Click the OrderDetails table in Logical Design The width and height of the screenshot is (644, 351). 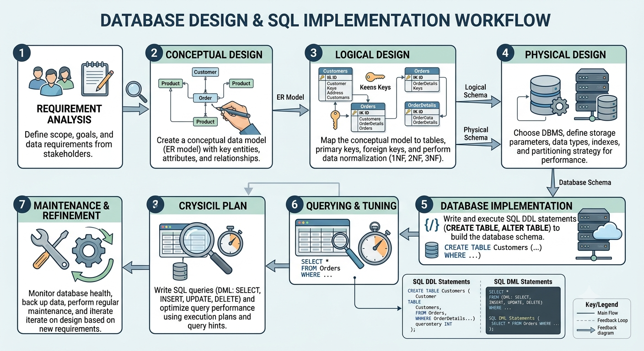coord(422,114)
